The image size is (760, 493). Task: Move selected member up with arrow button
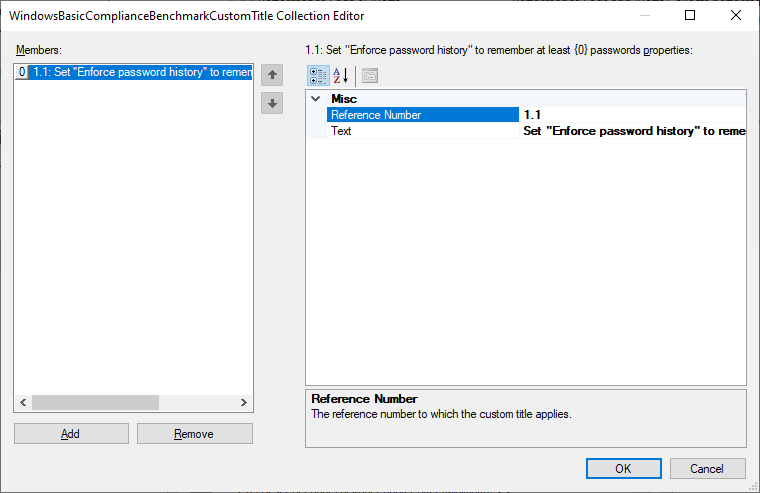272,76
